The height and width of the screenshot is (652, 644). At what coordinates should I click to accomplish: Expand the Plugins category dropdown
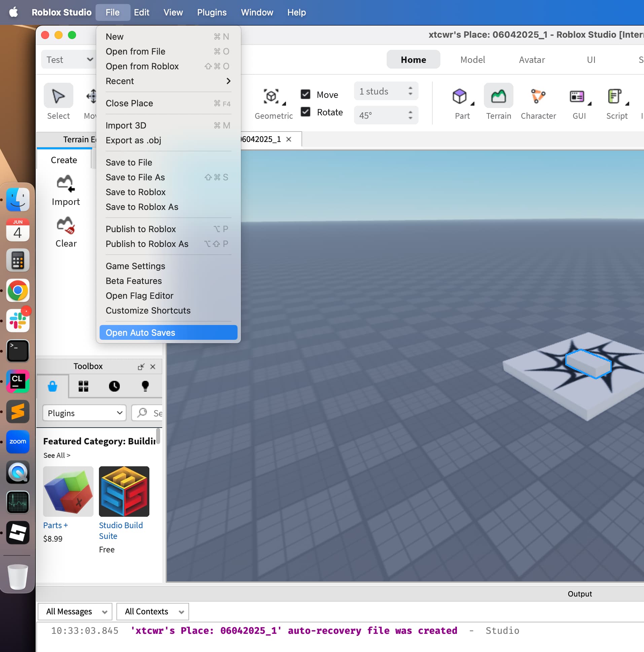[x=84, y=413]
